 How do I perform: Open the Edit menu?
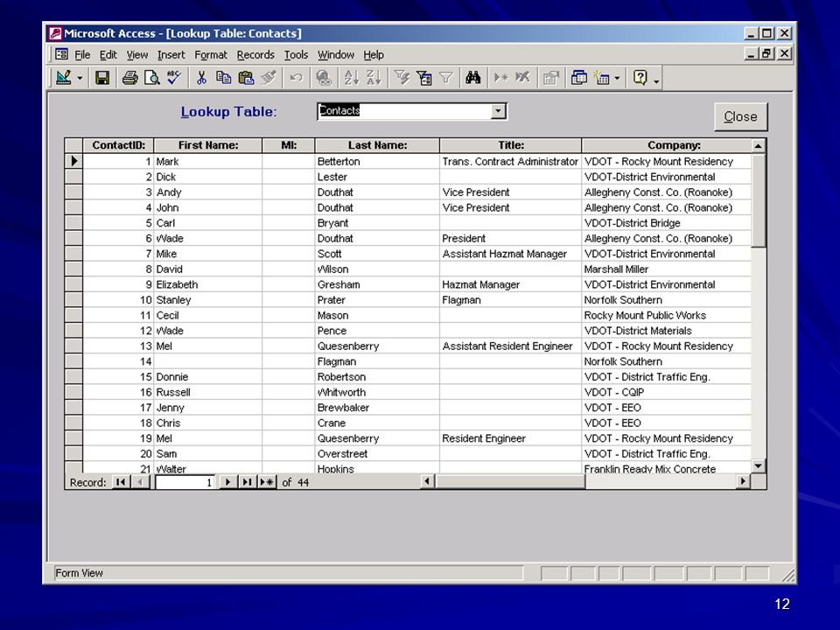(x=108, y=54)
